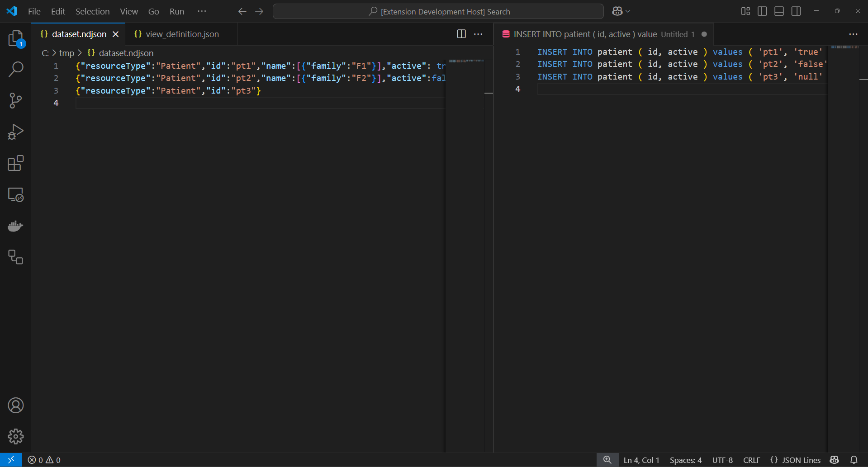868x467 pixels.
Task: Close the dataset.ndjson tab
Action: (x=116, y=34)
